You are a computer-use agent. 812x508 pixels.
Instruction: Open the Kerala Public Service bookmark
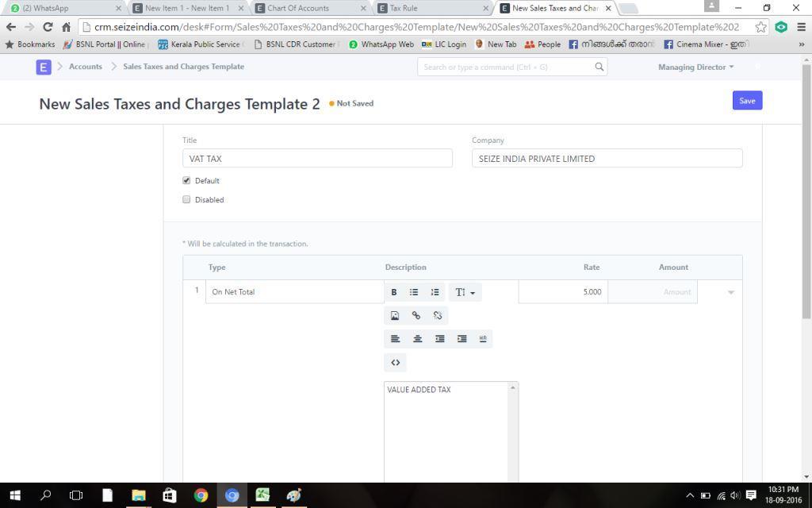click(x=199, y=44)
